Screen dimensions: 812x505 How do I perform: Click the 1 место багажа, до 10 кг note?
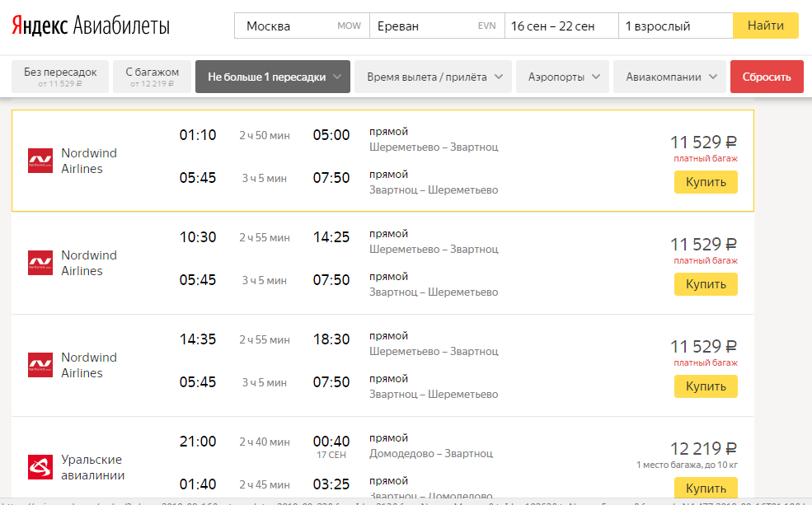coord(688,465)
